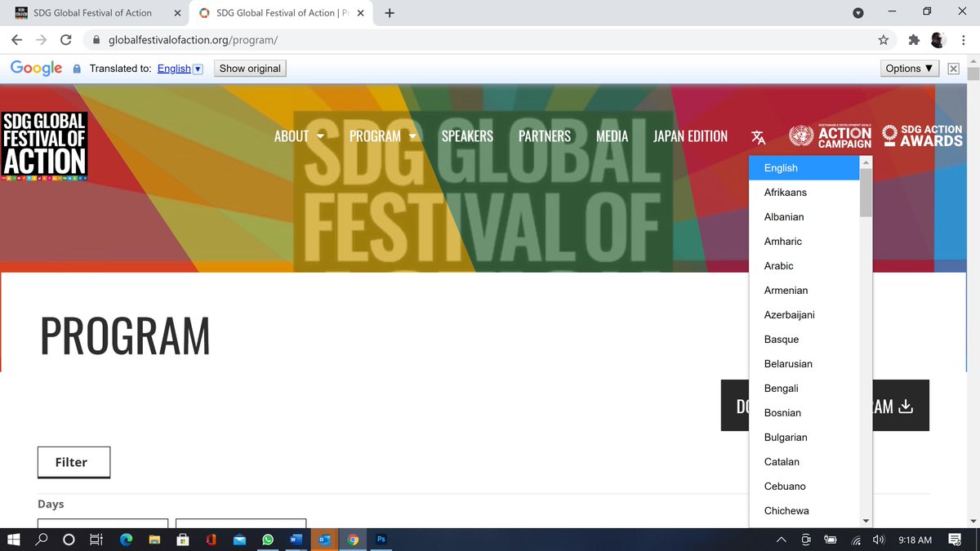The height and width of the screenshot is (551, 980).
Task: Select Afrikaans in the language list
Action: tap(804, 193)
